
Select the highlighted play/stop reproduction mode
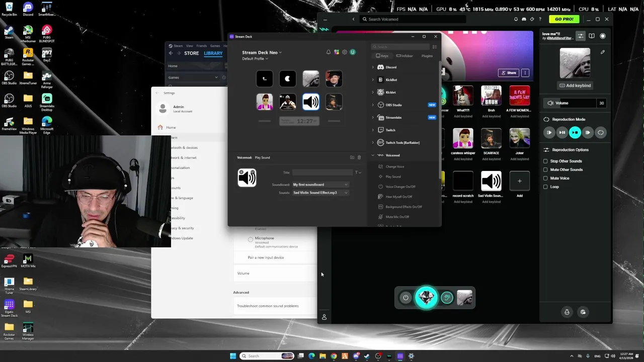click(x=575, y=132)
